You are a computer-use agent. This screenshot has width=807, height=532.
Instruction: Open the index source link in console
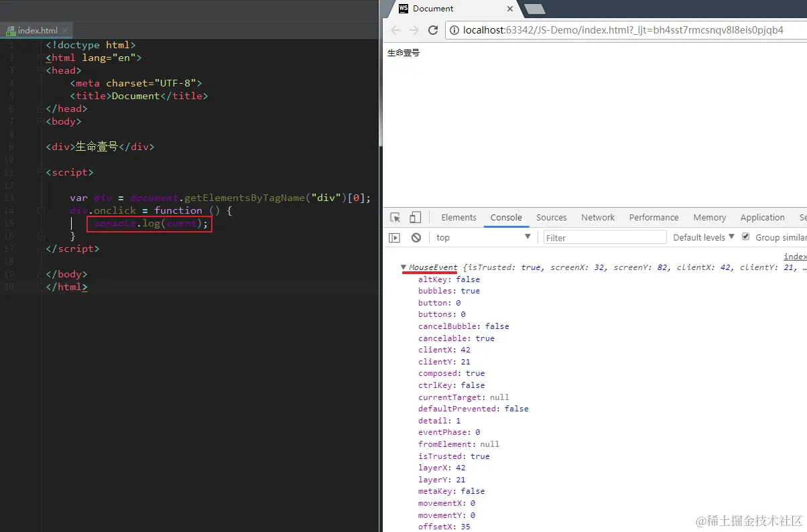point(796,257)
